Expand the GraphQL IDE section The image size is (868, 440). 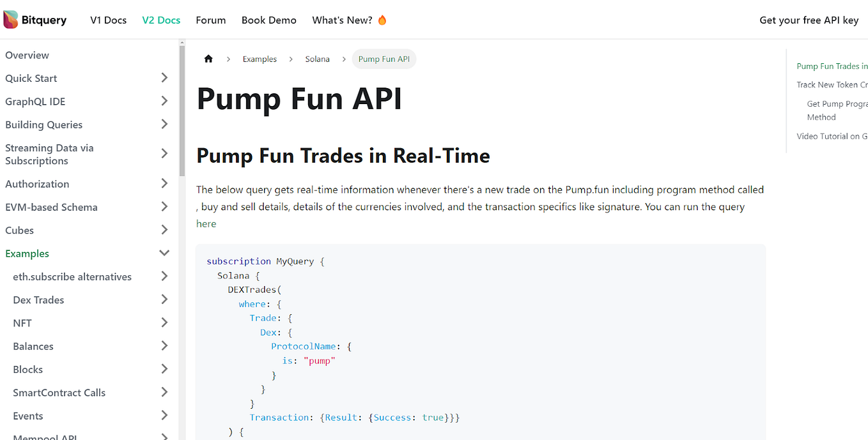(164, 101)
